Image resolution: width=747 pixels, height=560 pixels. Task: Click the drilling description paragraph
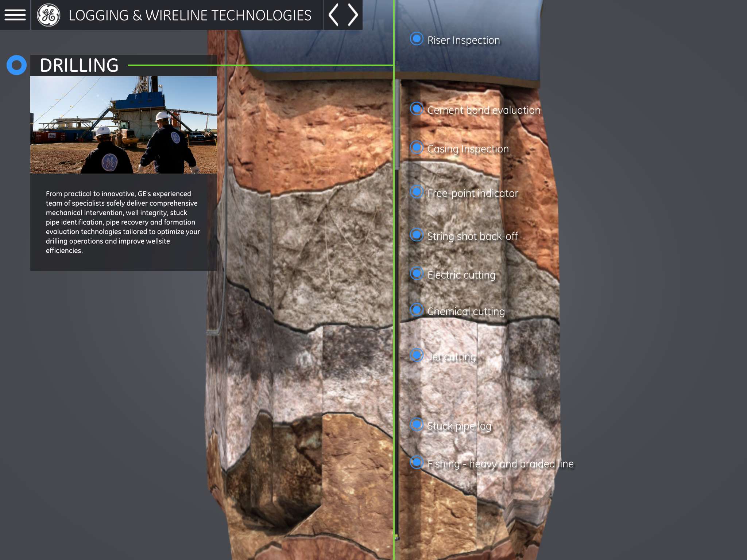(x=123, y=222)
